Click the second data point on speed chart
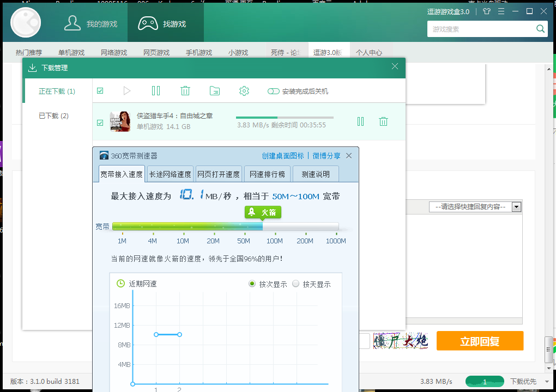This screenshot has height=392, width=556. click(180, 335)
